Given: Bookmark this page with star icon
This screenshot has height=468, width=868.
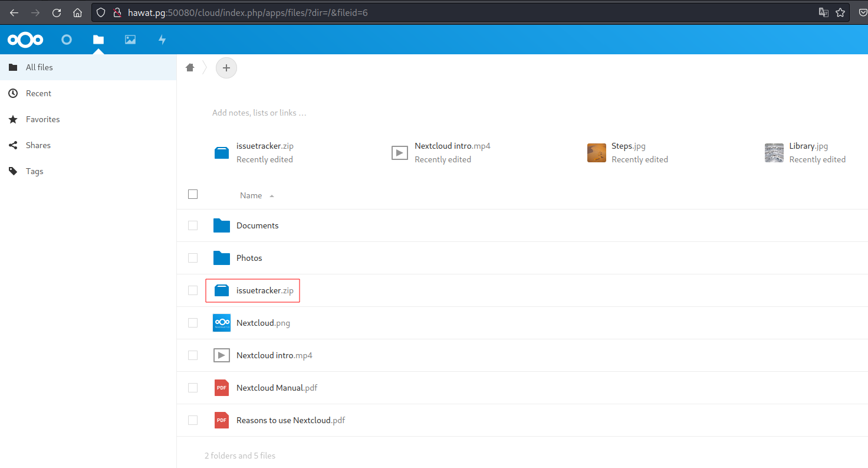Looking at the screenshot, I should pos(840,12).
